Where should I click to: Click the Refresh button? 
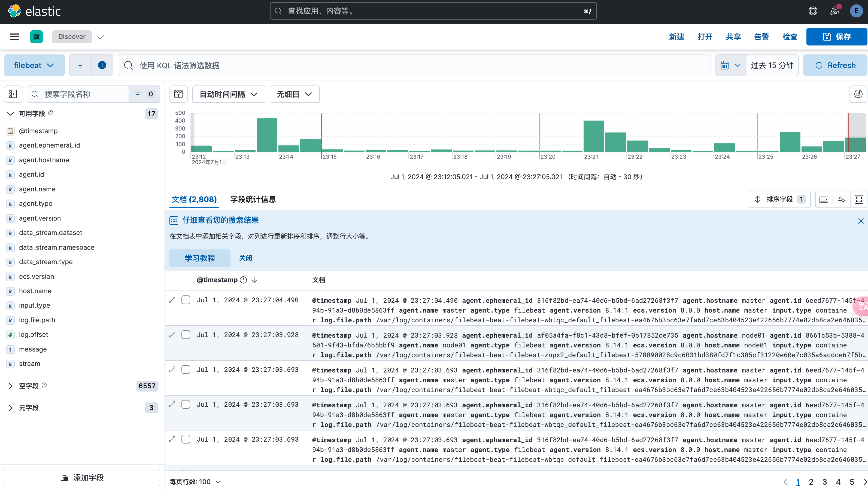(x=835, y=65)
